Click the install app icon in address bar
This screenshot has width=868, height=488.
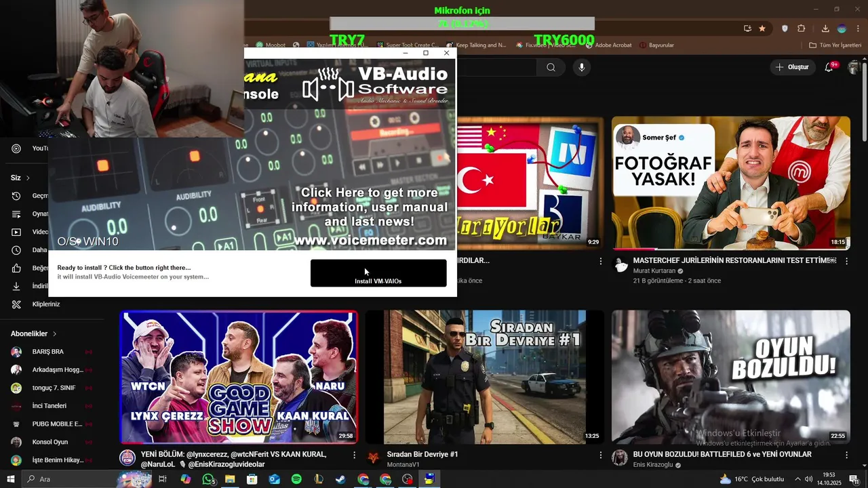coord(747,28)
